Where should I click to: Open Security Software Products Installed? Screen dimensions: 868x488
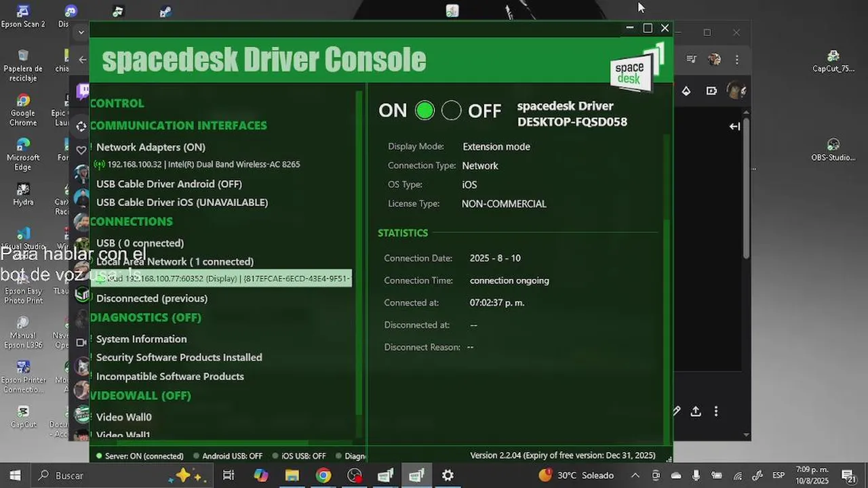[x=179, y=357]
